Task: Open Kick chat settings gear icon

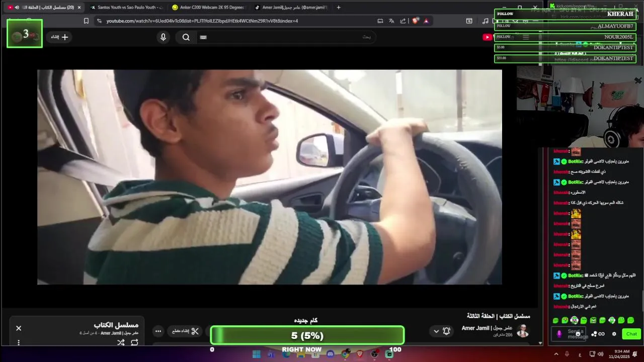Action: [x=614, y=334]
